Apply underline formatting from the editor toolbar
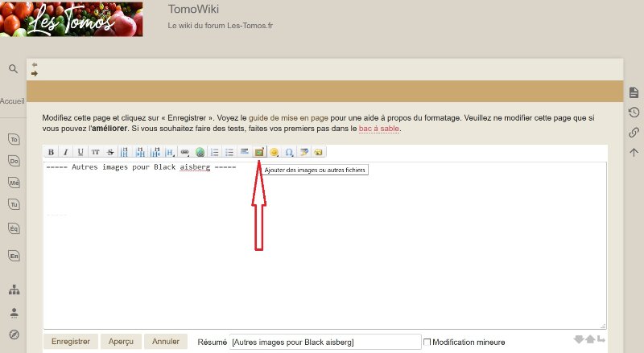 pyautogui.click(x=80, y=152)
